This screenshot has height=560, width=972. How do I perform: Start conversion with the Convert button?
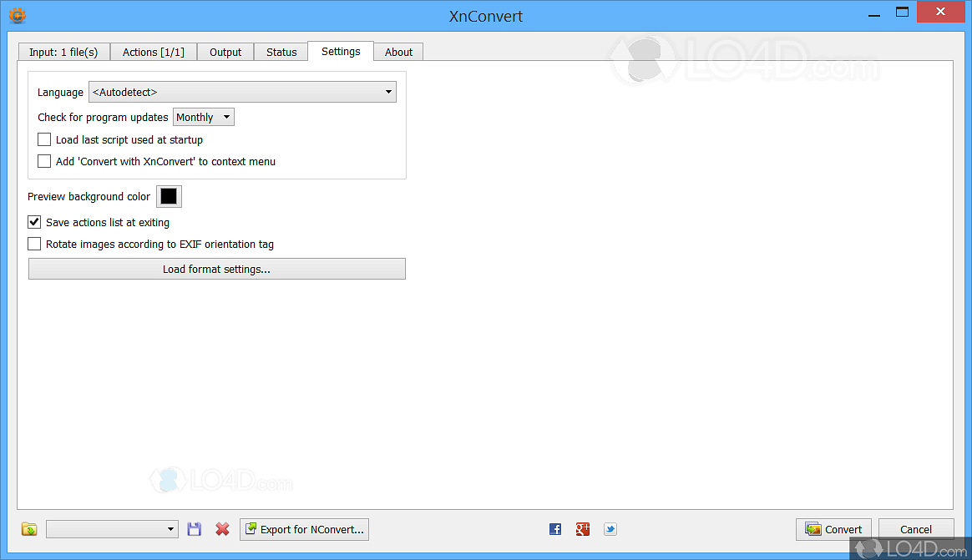pyautogui.click(x=833, y=528)
